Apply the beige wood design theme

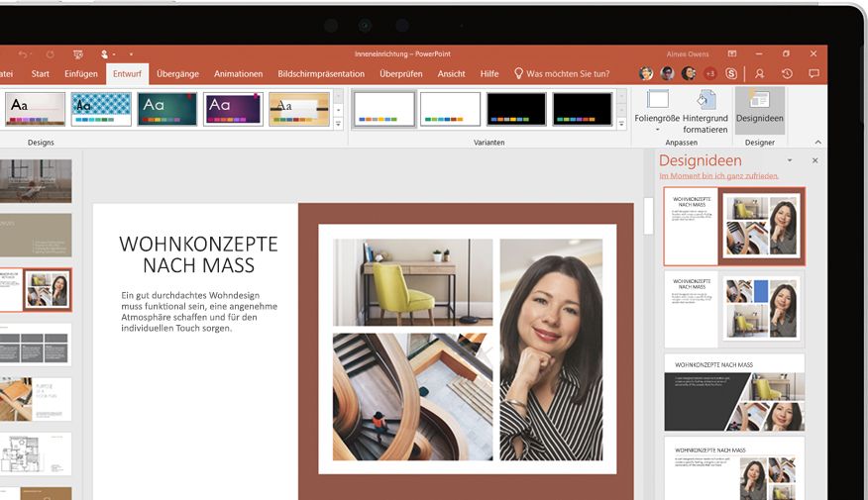[x=299, y=109]
